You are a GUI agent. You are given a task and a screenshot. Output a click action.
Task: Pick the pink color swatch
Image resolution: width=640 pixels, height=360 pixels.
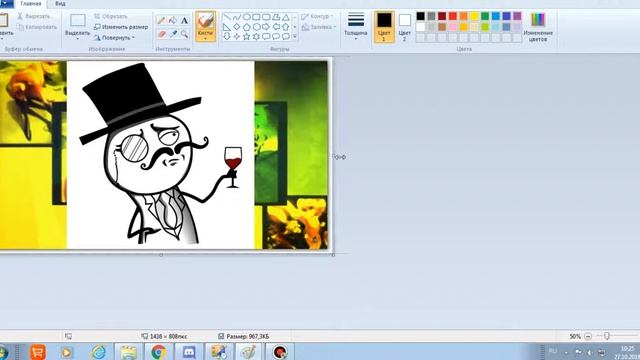click(x=453, y=27)
